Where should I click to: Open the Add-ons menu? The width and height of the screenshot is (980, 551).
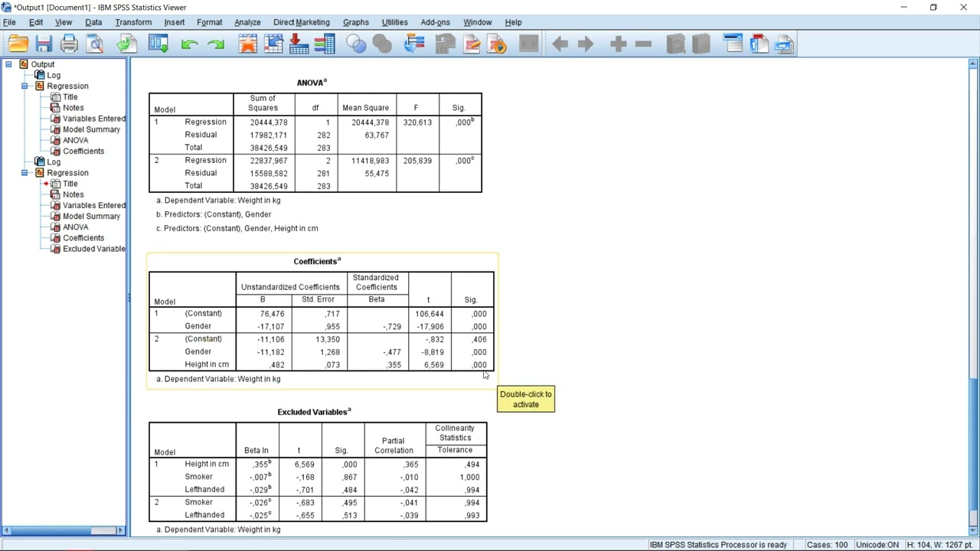coord(435,22)
